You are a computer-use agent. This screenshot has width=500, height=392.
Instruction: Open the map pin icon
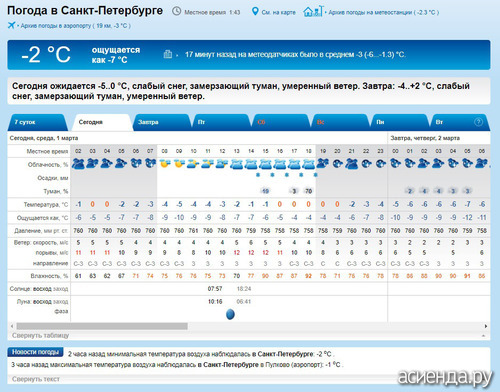pyautogui.click(x=255, y=11)
